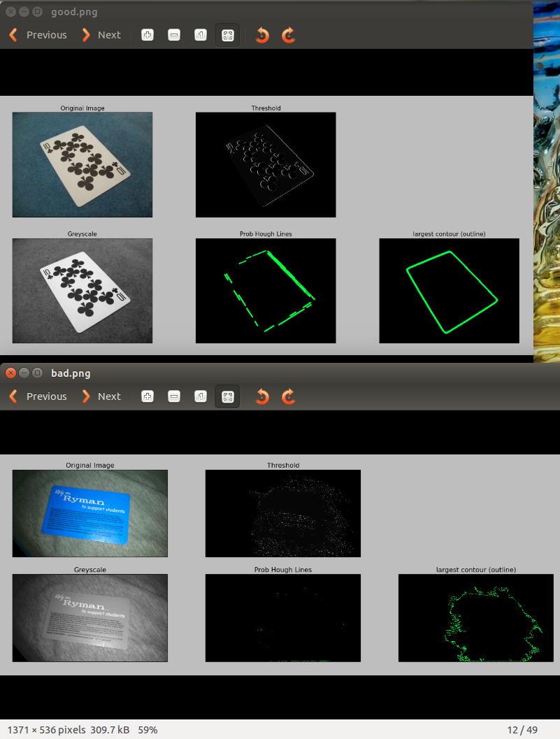Viewport: 560px width, 739px height.
Task: Click 'Original Image' label in bad.png
Action: tap(90, 465)
